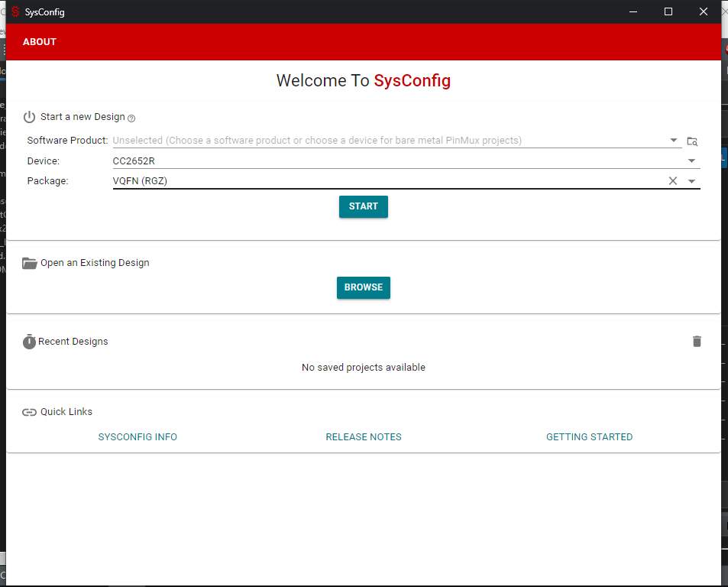The height and width of the screenshot is (587, 728).
Task: Delete recent designs with trash icon
Action: click(697, 342)
